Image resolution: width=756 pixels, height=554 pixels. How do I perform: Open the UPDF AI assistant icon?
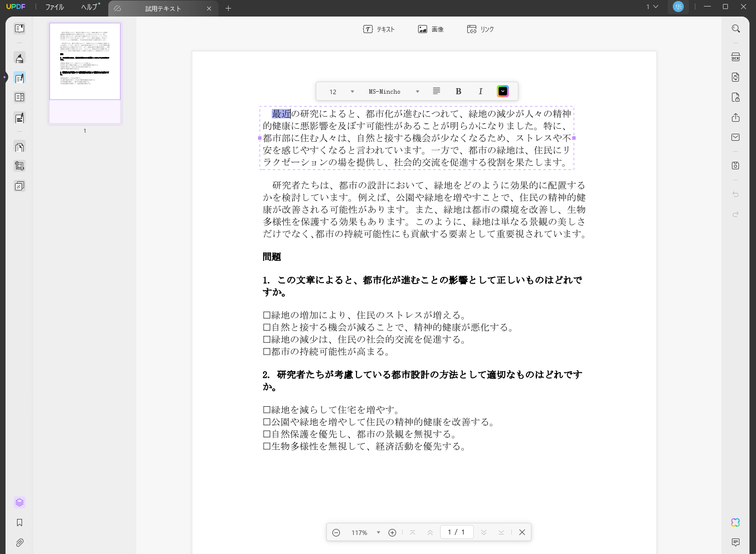[735, 522]
